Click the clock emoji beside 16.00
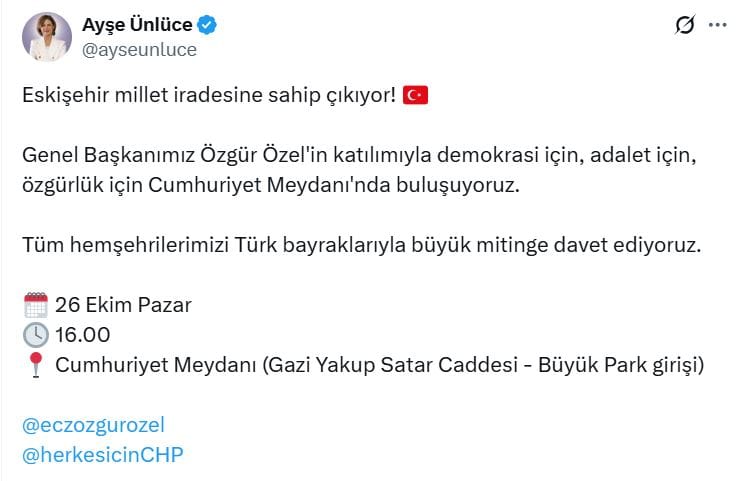The height and width of the screenshot is (481, 747). click(x=36, y=334)
